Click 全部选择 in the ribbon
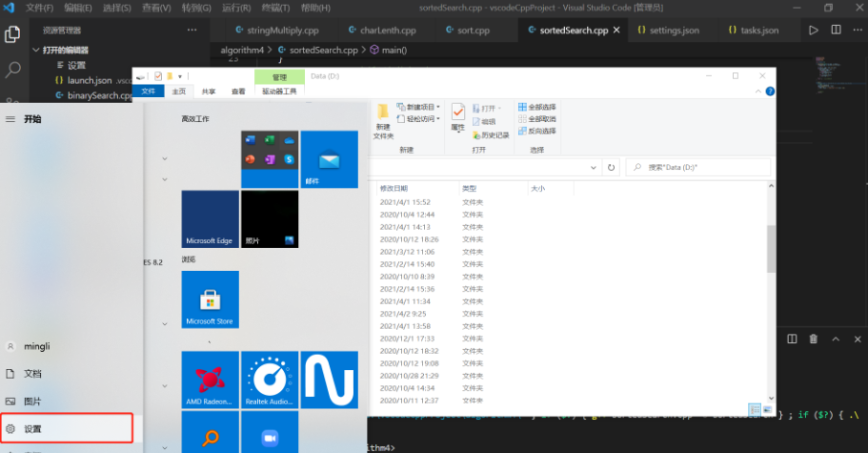The image size is (868, 453). point(537,107)
